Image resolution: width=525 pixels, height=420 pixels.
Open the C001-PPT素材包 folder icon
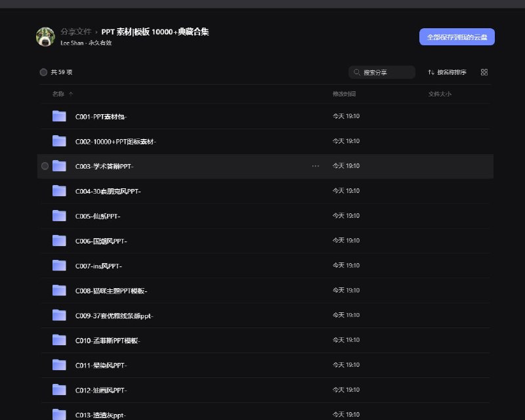point(58,115)
